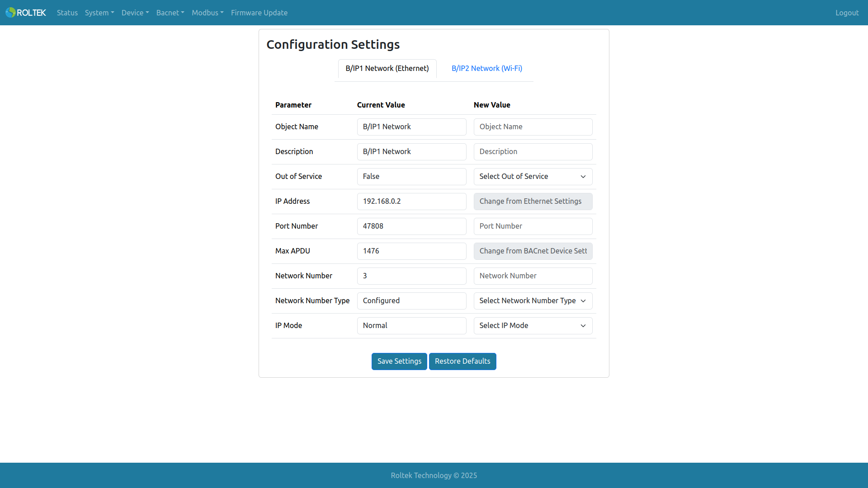
Task: Click current Max APDU value 1476
Action: (411, 251)
